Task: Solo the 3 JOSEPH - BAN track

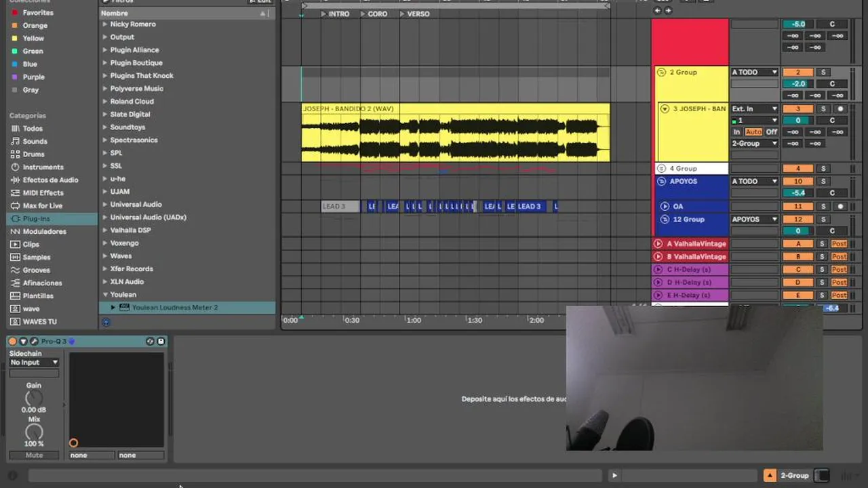Action: [823, 109]
